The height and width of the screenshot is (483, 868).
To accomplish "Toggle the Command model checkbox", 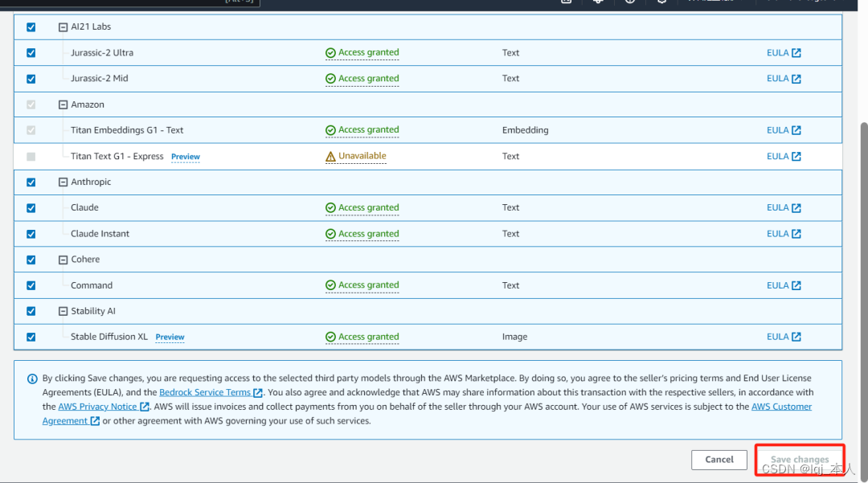I will click(31, 285).
